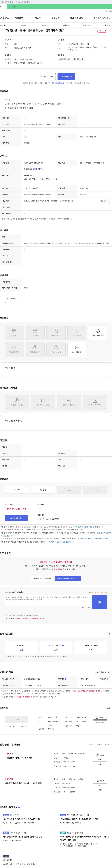
Task: Click the 홈페이지 button
Action: click(x=100, y=718)
